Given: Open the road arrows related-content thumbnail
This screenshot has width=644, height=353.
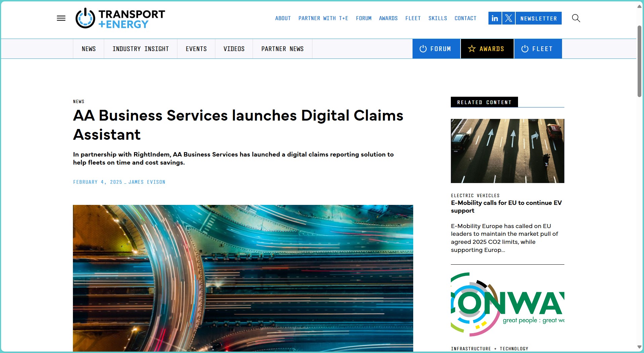Looking at the screenshot, I should tap(507, 151).
